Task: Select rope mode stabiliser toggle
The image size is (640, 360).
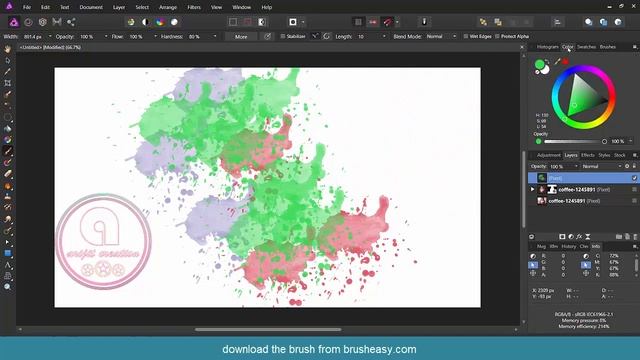Action: [315, 36]
